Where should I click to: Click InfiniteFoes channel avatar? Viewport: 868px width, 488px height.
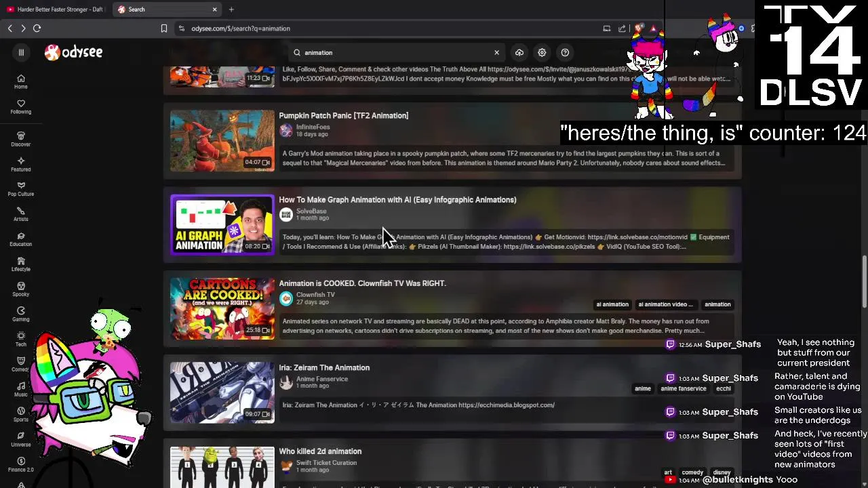pyautogui.click(x=286, y=130)
